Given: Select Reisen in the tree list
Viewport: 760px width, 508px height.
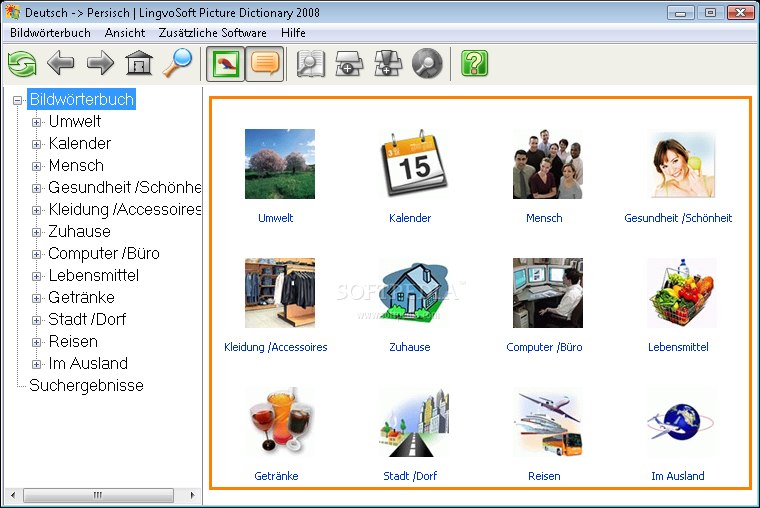Looking at the screenshot, I should coord(73,341).
